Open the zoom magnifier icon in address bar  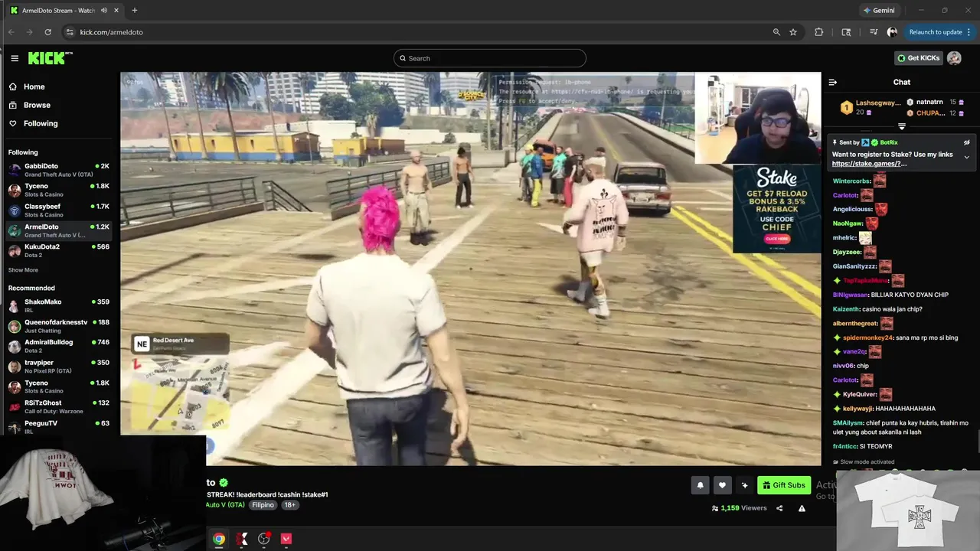[x=776, y=32]
